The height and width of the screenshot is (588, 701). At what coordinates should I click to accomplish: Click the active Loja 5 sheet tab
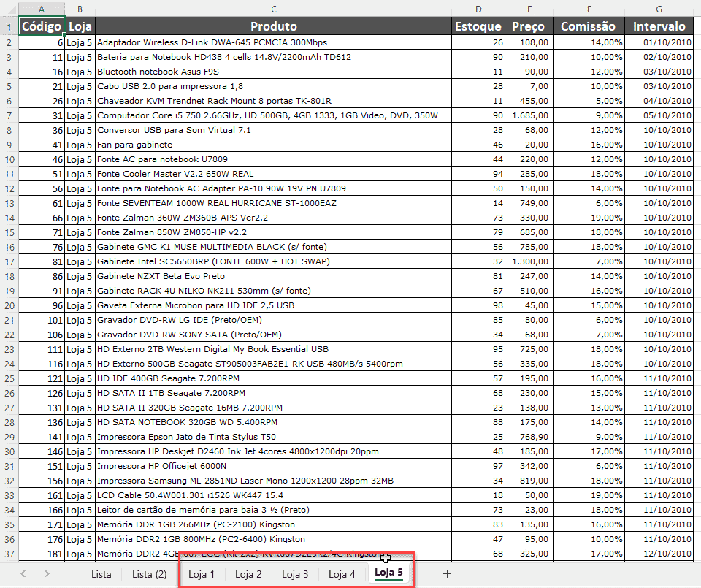(x=388, y=573)
